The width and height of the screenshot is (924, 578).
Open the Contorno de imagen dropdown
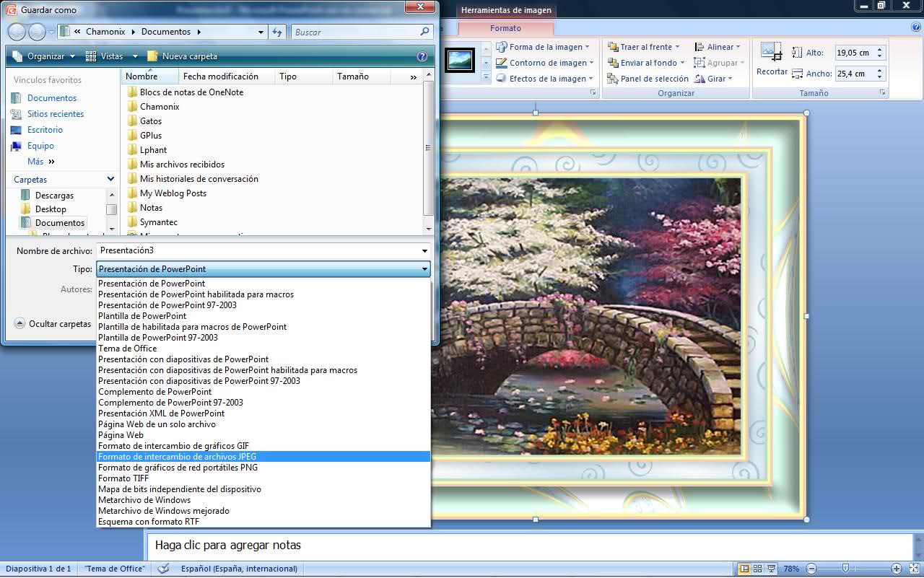(545, 63)
